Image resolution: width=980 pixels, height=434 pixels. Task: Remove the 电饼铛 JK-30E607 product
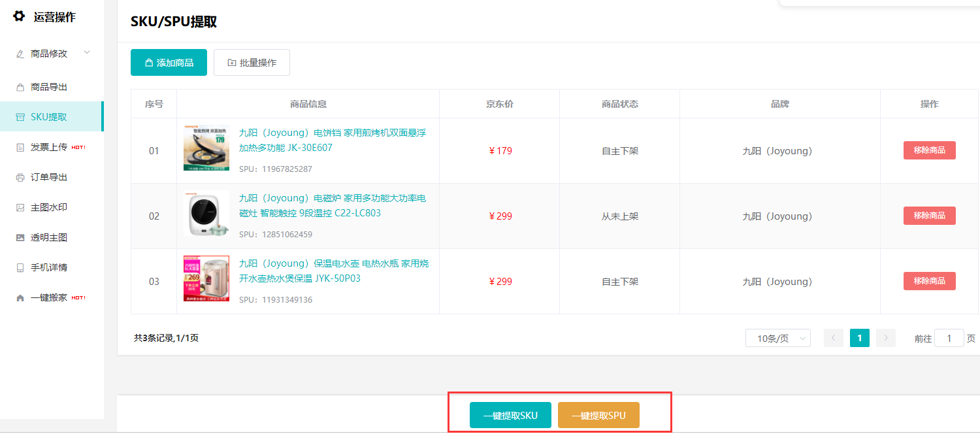click(x=929, y=150)
